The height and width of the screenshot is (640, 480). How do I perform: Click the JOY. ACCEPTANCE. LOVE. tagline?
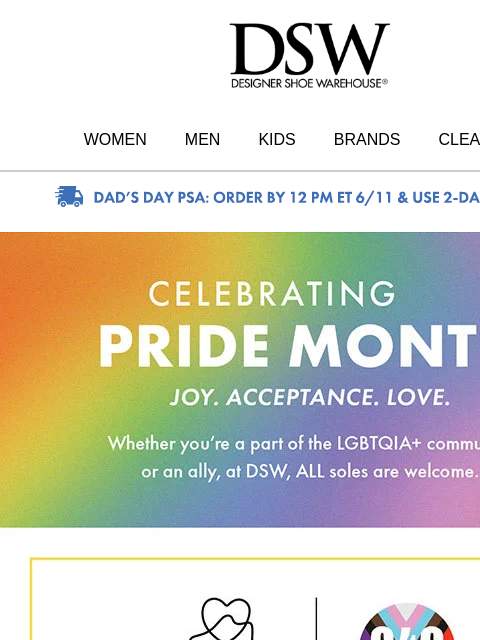(310, 397)
